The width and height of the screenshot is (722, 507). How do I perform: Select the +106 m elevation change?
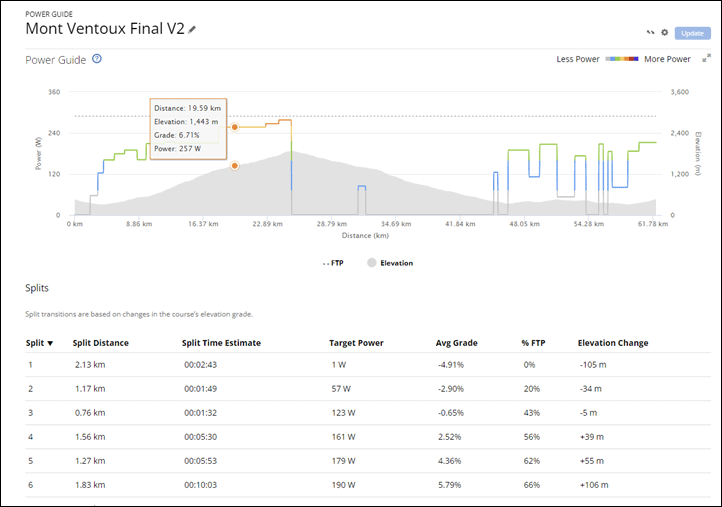click(594, 484)
